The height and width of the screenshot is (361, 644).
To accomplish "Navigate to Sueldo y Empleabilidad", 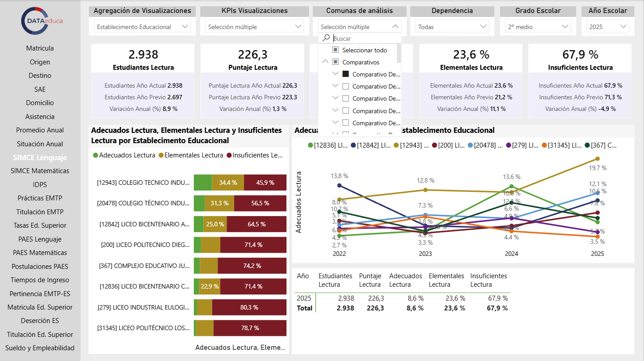I will coord(40,348).
